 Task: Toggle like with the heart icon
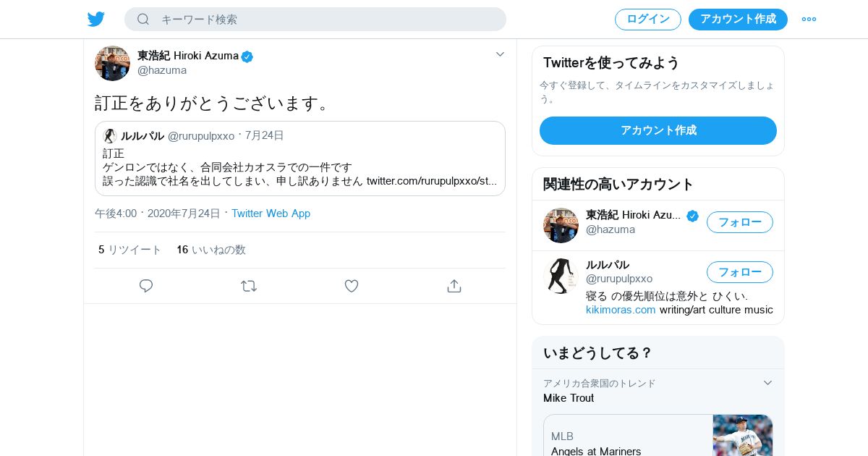[x=352, y=286]
